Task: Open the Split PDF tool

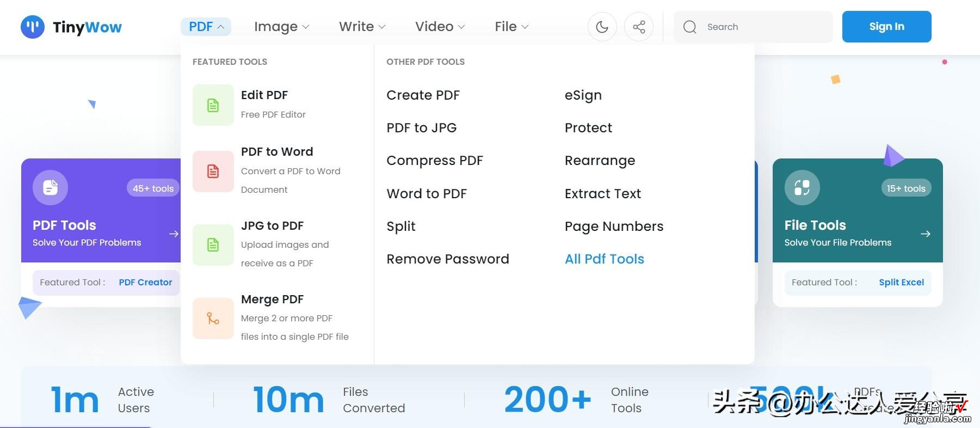Action: click(x=401, y=227)
